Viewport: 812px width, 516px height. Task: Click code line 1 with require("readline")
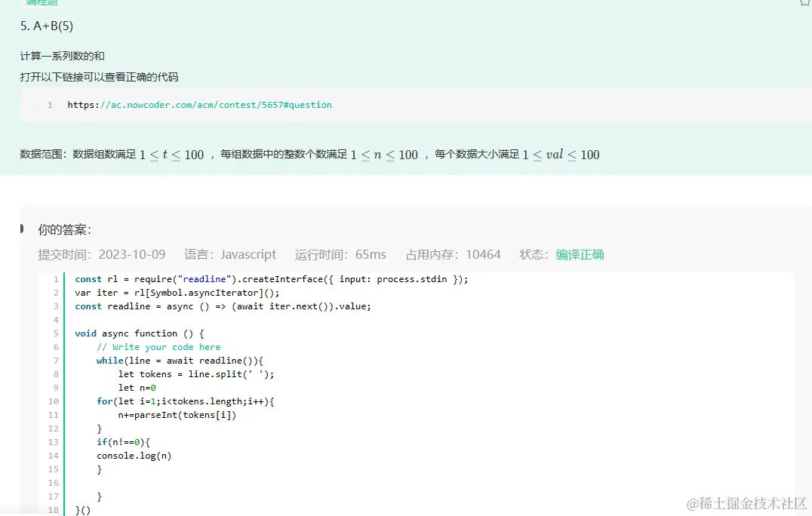pos(272,279)
